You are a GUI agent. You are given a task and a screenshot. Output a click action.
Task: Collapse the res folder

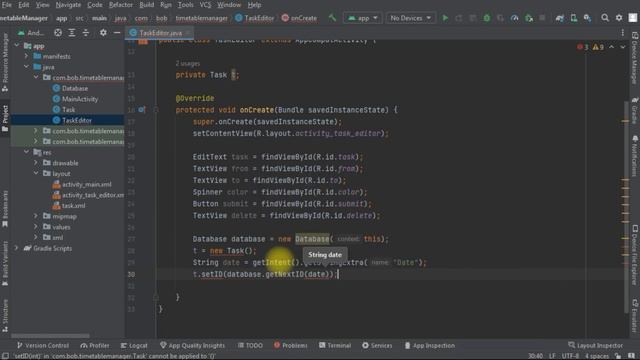click(x=27, y=152)
